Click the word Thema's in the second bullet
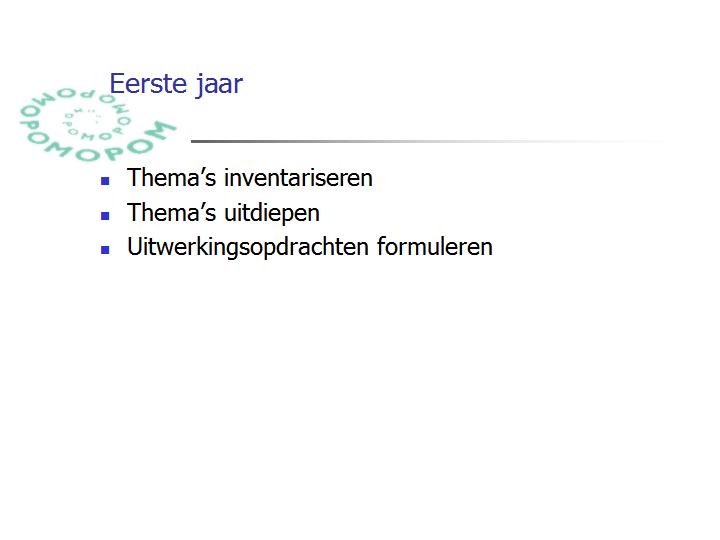The image size is (720, 540). (171, 213)
